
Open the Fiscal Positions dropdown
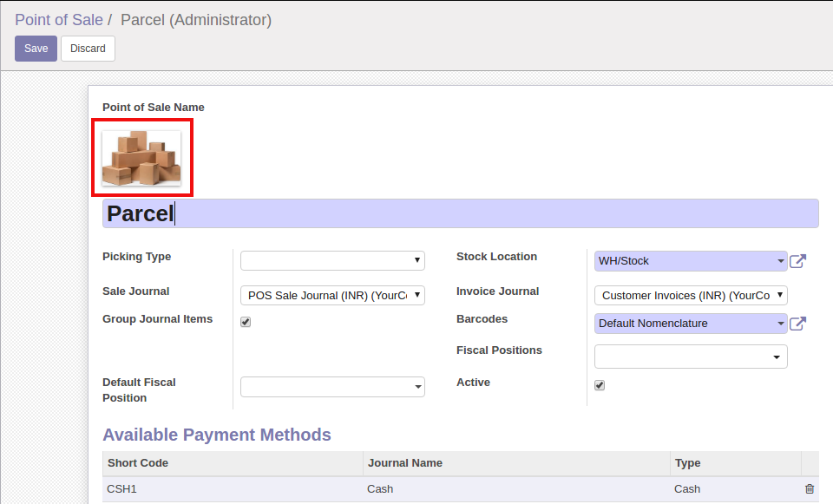[x=691, y=357]
